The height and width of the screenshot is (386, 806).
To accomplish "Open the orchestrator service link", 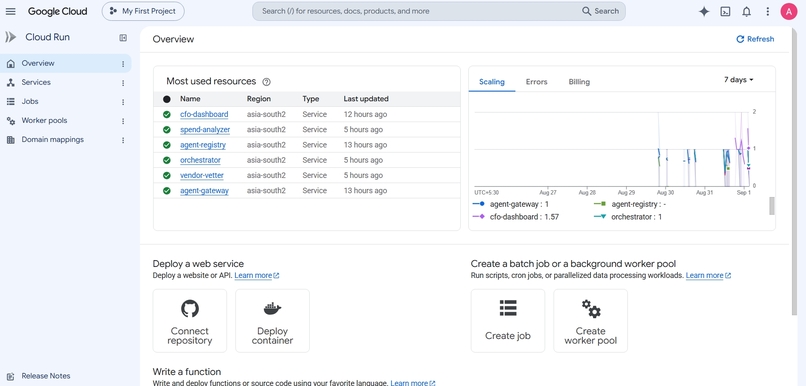I will 200,160.
